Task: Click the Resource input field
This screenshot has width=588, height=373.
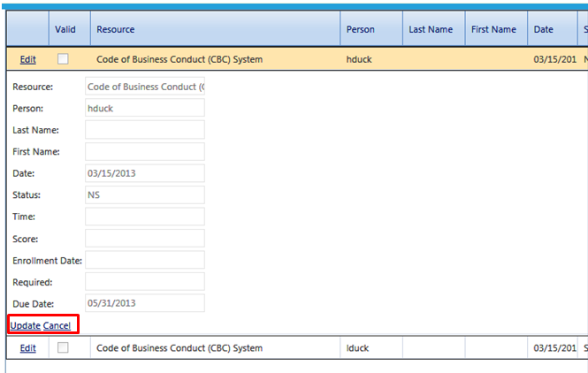Action: coord(145,87)
